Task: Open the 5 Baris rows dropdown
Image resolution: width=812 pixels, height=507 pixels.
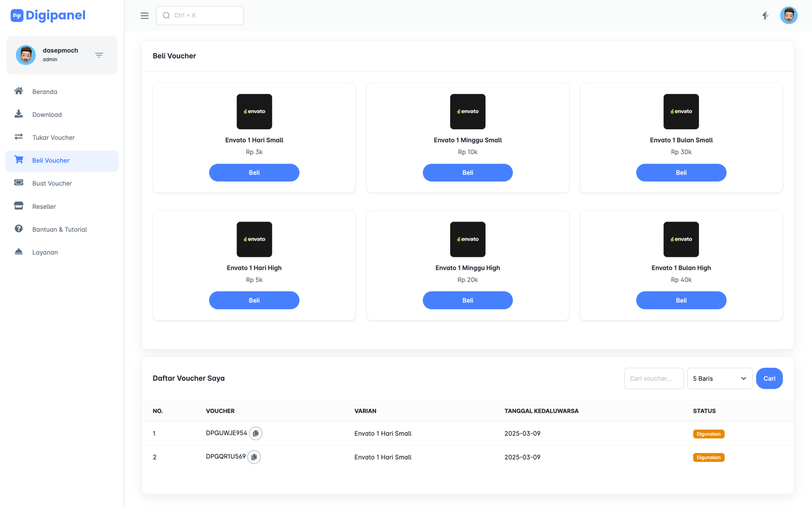Action: [x=720, y=378]
